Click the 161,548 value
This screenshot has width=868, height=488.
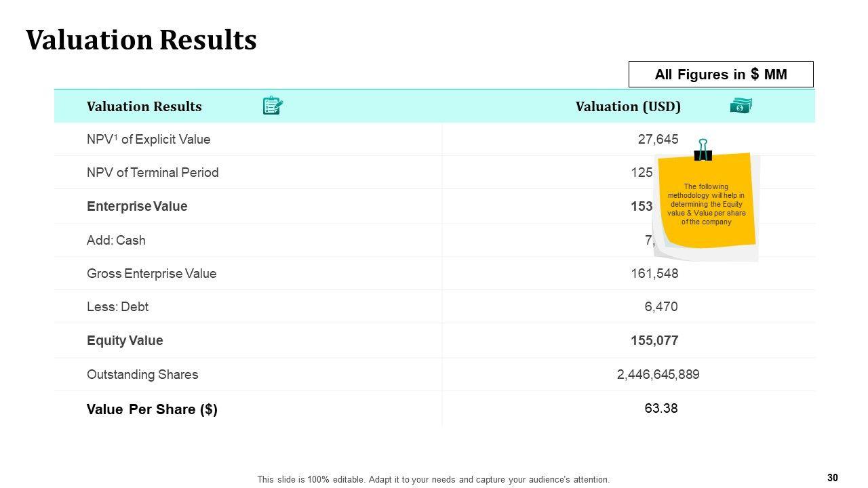pyautogui.click(x=654, y=274)
